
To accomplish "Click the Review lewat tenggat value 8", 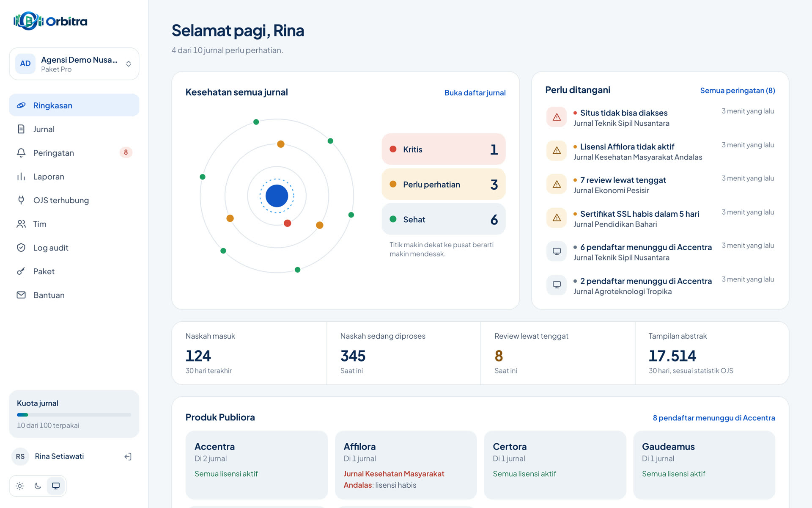I will point(499,356).
